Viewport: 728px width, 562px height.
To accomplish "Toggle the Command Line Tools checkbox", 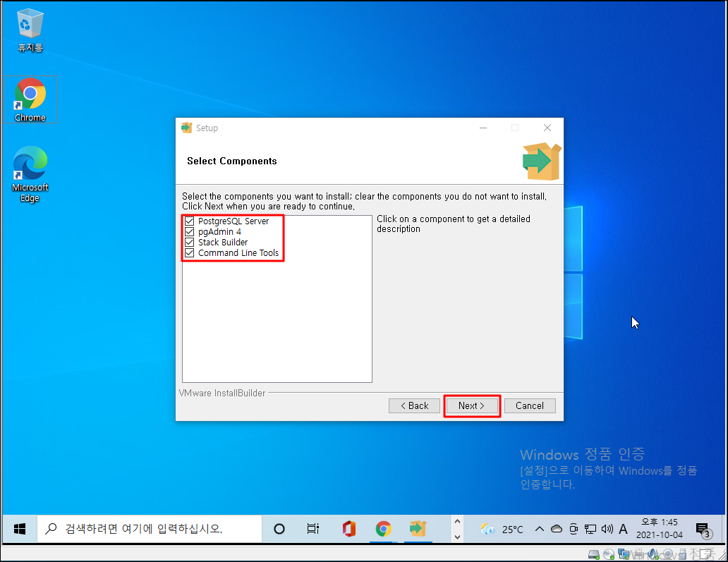I will pos(190,253).
